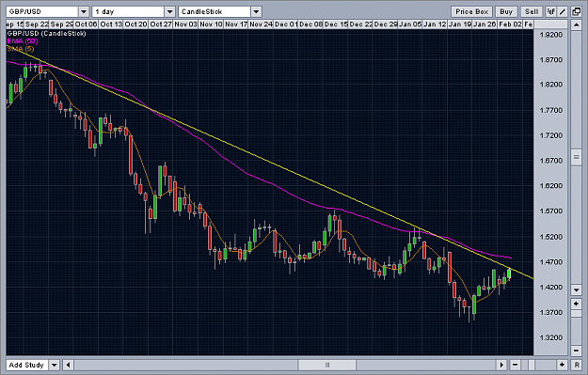Image resolution: width=588 pixels, height=375 pixels.
Task: Click the 1.5700 price label
Action: [x=551, y=211]
